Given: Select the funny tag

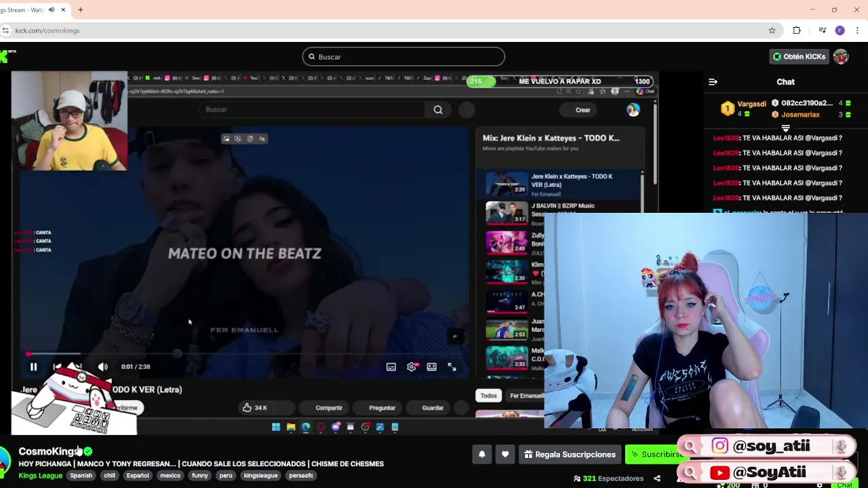Looking at the screenshot, I should pyautogui.click(x=199, y=476).
